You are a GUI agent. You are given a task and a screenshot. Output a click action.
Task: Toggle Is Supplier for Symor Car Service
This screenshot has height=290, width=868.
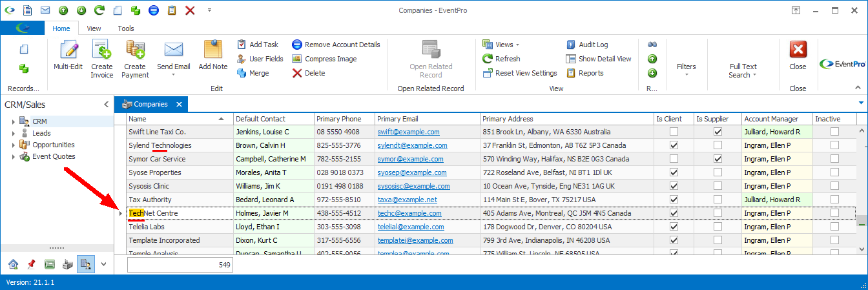(x=718, y=159)
